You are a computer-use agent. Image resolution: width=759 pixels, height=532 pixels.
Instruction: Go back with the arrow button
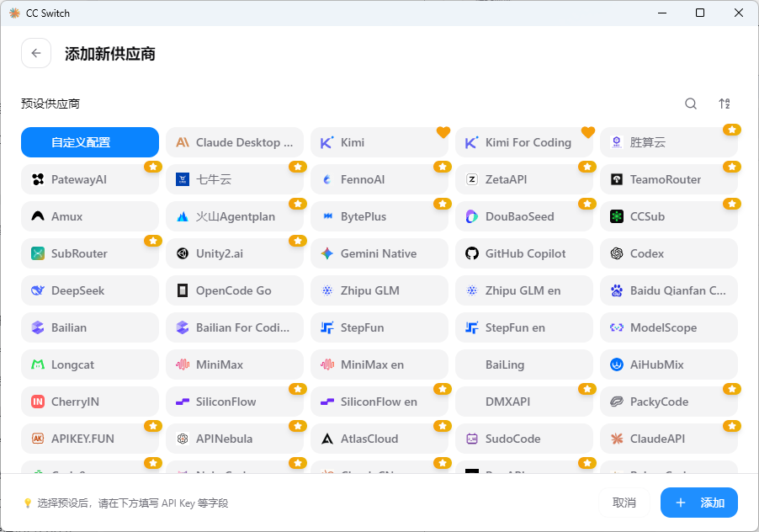click(36, 53)
